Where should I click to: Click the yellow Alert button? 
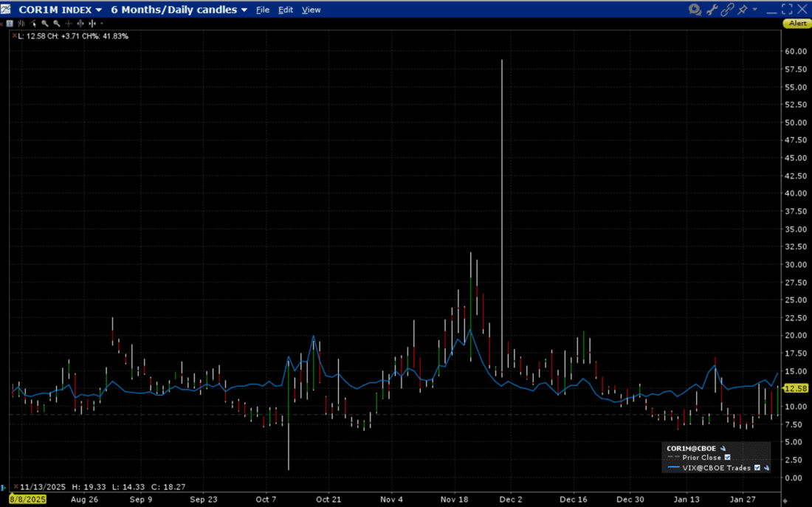tap(797, 24)
